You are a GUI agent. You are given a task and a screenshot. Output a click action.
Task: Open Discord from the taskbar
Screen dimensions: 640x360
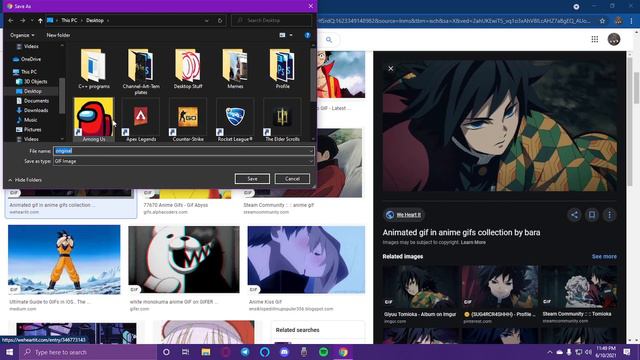coord(284,352)
